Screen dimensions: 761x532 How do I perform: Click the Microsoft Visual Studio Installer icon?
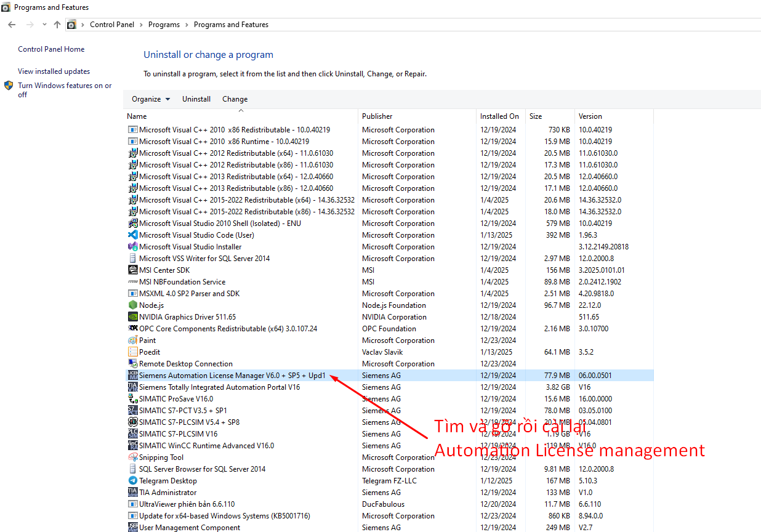(x=132, y=246)
